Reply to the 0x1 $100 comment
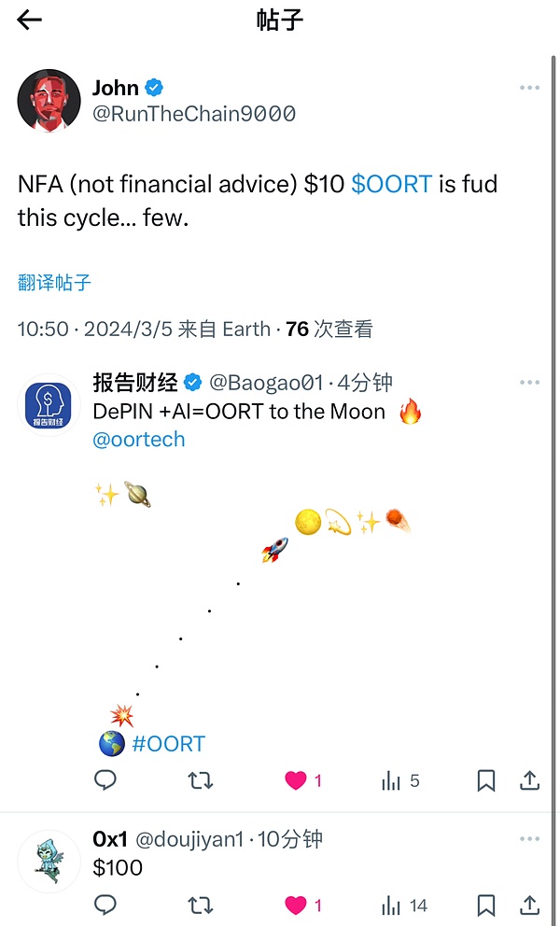Image resolution: width=560 pixels, height=926 pixels. point(105,905)
